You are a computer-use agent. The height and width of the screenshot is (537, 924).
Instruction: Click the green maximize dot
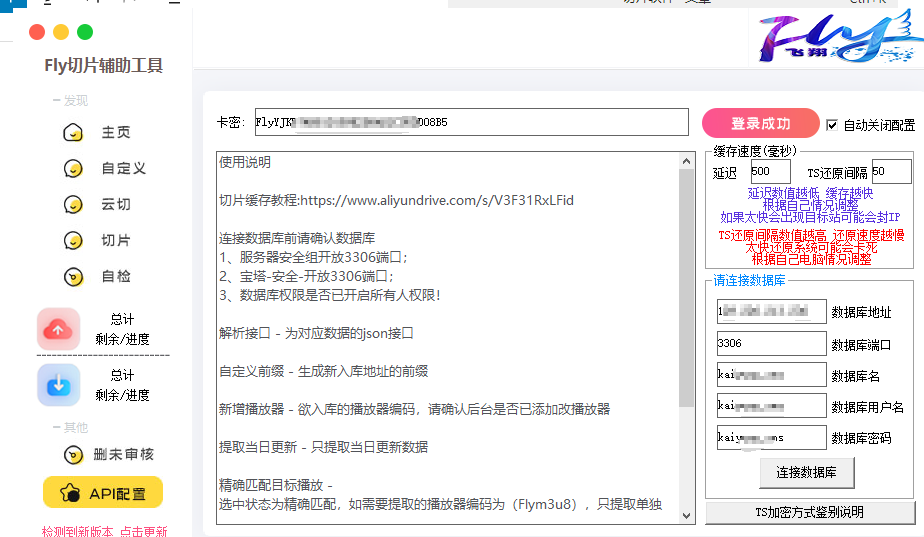(x=85, y=32)
